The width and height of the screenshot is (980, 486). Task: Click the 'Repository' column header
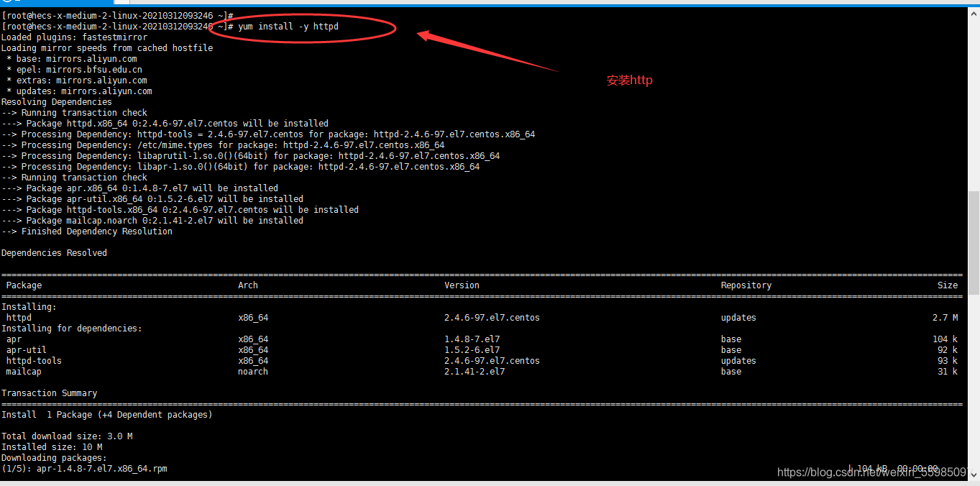pyautogui.click(x=746, y=285)
